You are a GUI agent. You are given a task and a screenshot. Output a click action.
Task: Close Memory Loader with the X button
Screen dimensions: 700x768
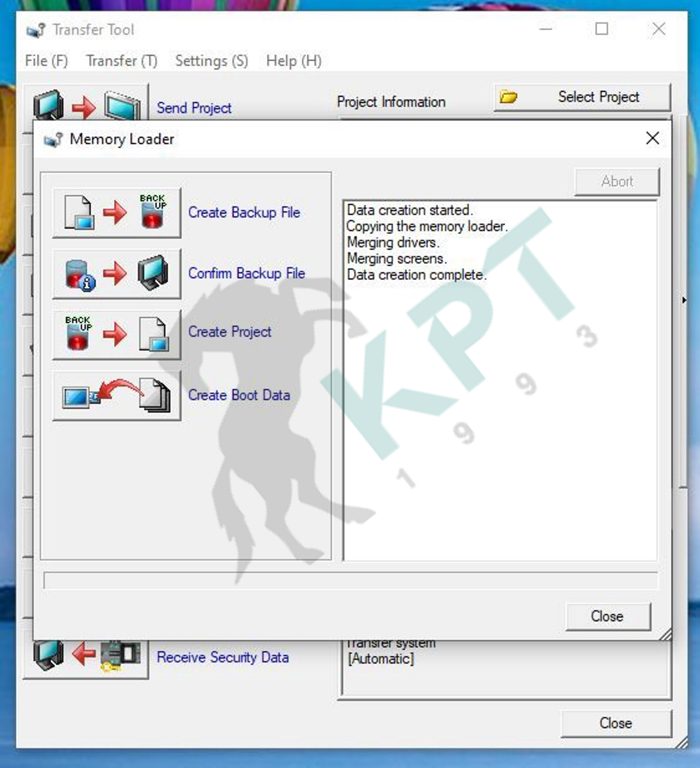pyautogui.click(x=652, y=138)
